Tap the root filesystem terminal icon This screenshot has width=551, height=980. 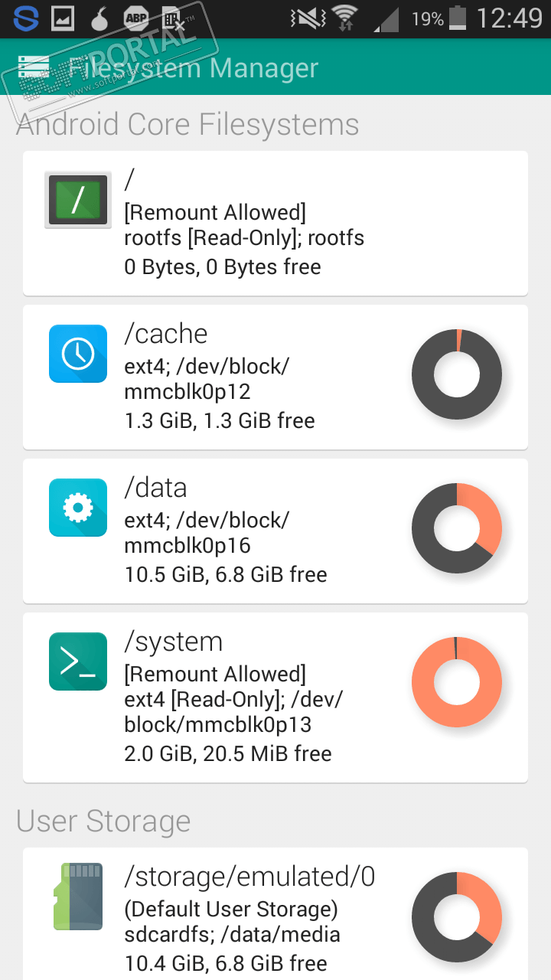pos(77,199)
